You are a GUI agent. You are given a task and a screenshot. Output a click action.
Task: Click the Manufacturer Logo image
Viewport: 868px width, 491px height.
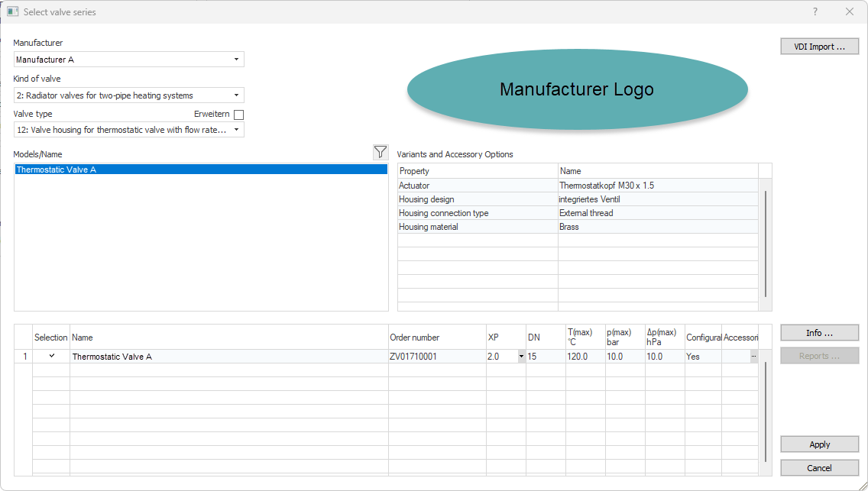[578, 89]
